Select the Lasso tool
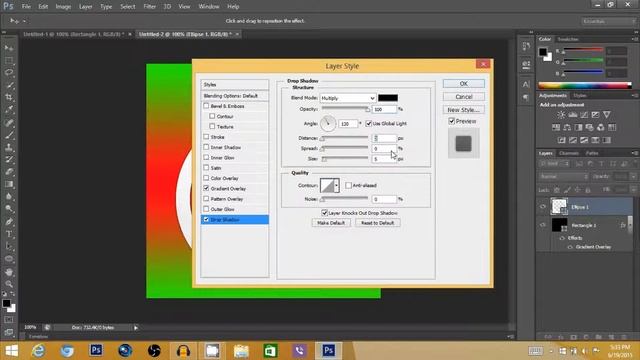The image size is (640, 360). (9, 73)
